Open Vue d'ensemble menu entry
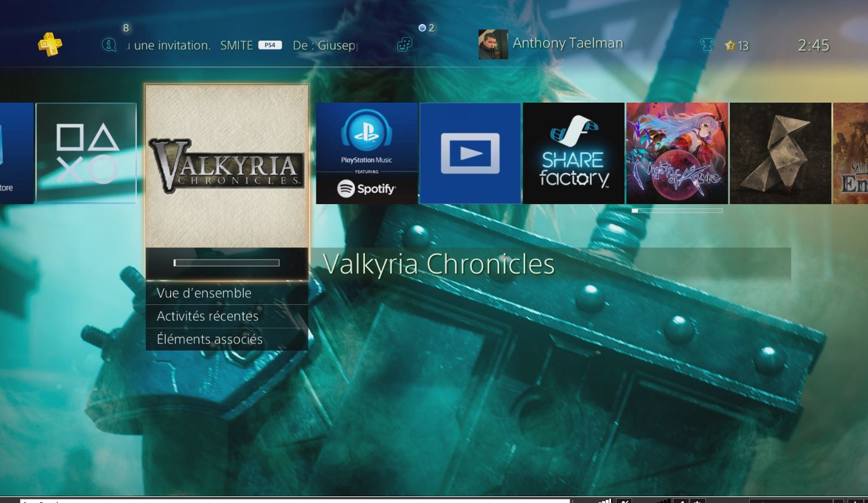 coord(227,293)
